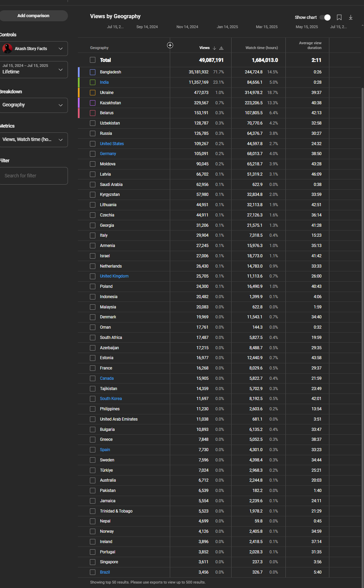
Task: Open the Lifetime date range dropdown
Action: (33, 70)
